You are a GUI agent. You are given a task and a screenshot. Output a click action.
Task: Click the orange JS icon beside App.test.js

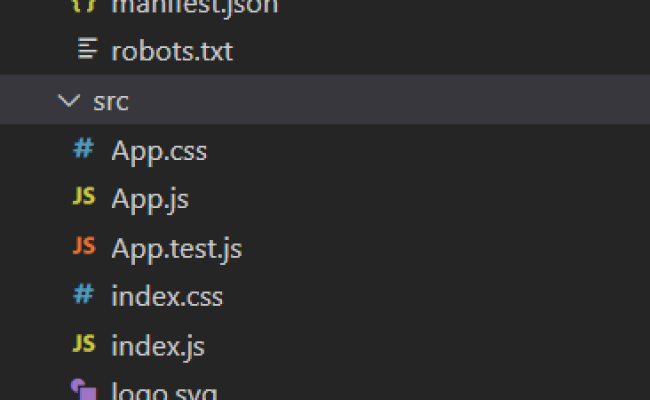click(84, 245)
